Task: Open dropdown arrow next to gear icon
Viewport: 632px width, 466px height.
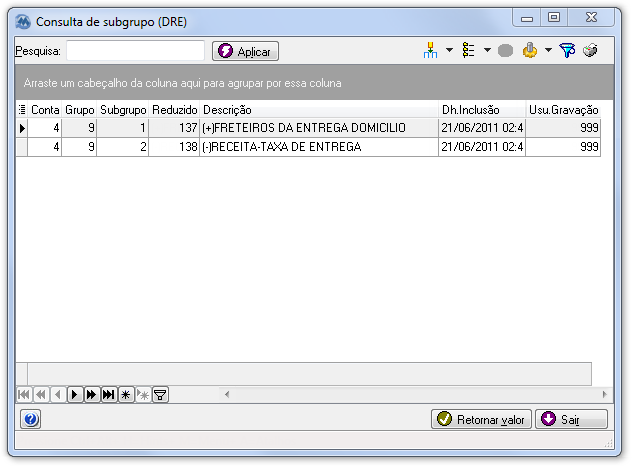Action: 548,51
